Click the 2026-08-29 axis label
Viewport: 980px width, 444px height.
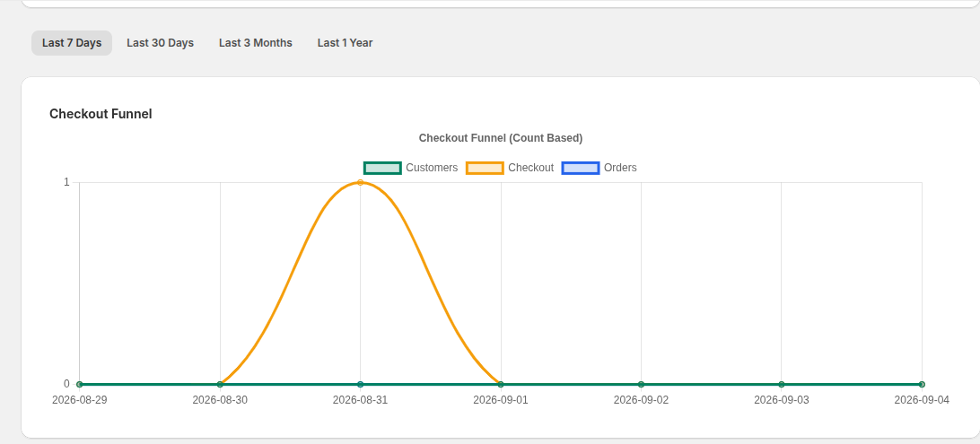tap(79, 400)
